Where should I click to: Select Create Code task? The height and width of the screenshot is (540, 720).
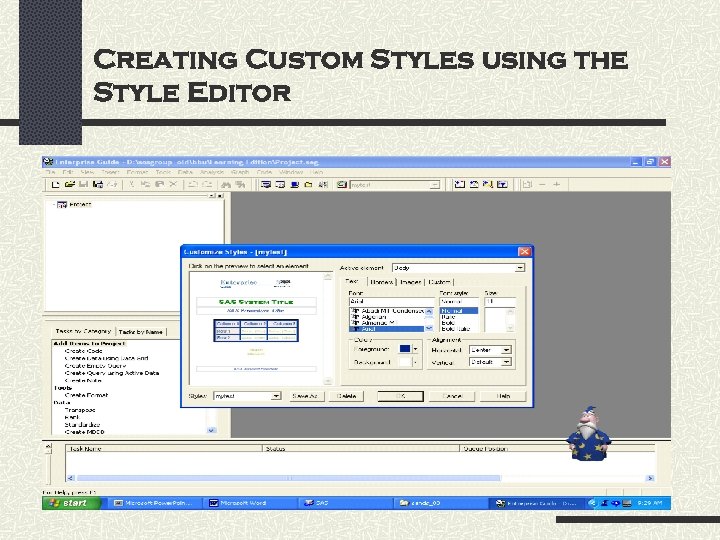click(x=84, y=351)
